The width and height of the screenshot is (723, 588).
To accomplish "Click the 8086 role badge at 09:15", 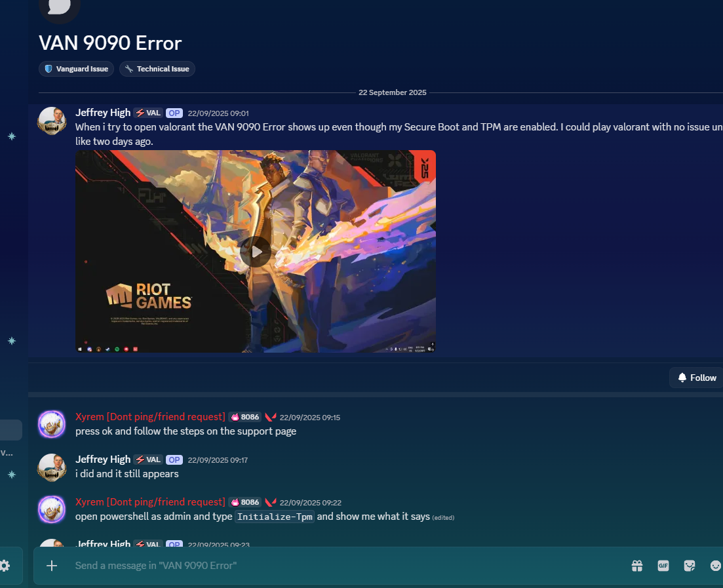I will click(245, 417).
